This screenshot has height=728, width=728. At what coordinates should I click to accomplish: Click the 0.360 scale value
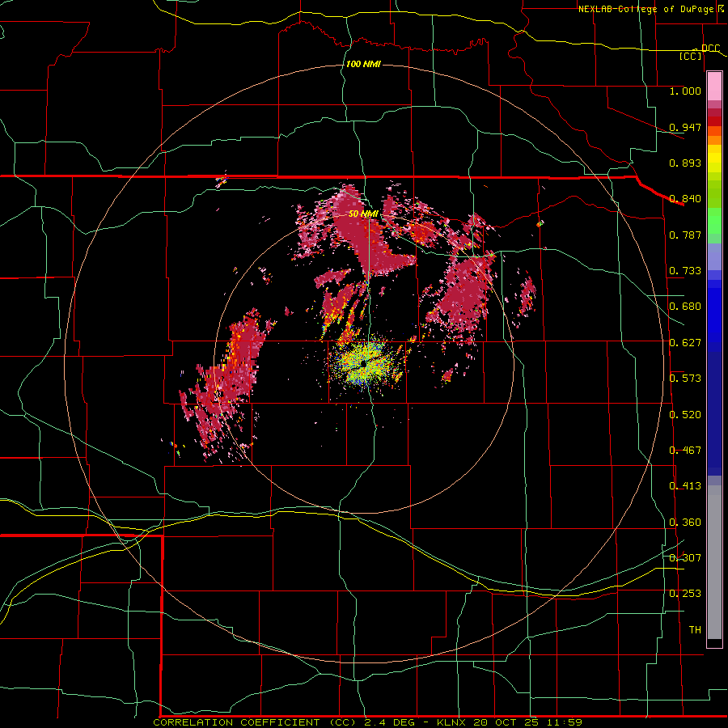pyautogui.click(x=685, y=523)
